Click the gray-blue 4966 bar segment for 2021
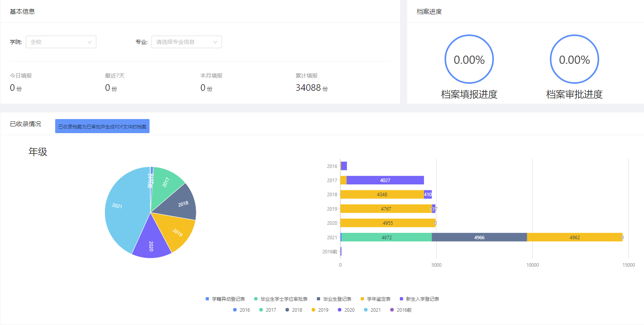The width and height of the screenshot is (644, 325). 479,237
